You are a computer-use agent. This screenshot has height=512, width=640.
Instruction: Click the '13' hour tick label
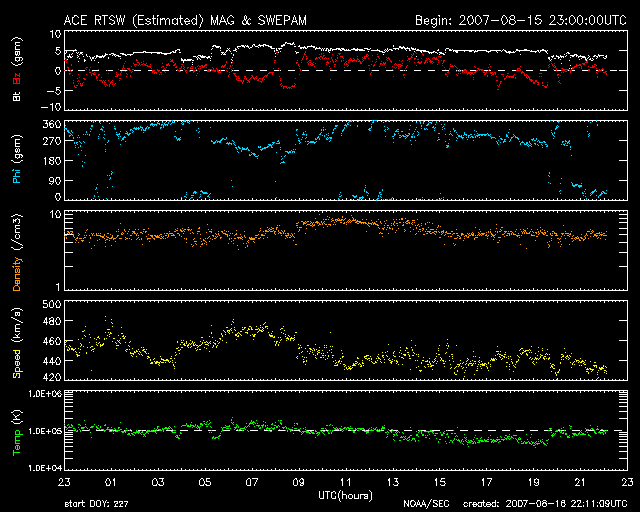pyautogui.click(x=393, y=482)
